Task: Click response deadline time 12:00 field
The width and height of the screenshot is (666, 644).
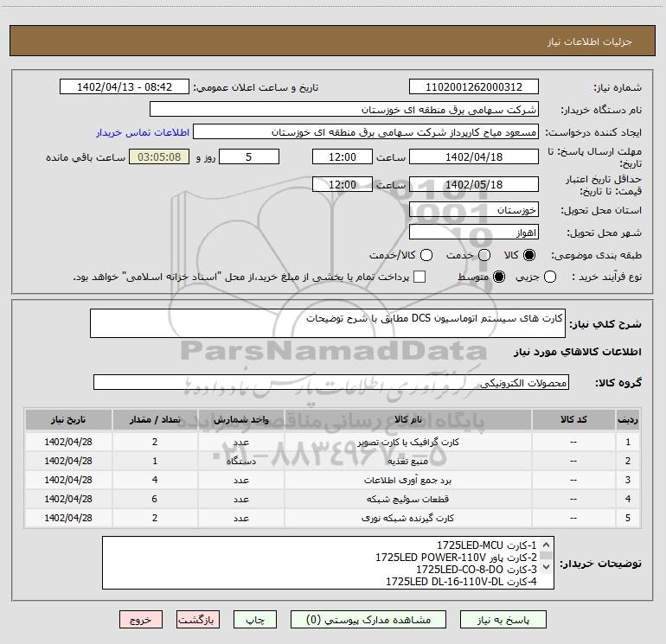Action: click(343, 157)
